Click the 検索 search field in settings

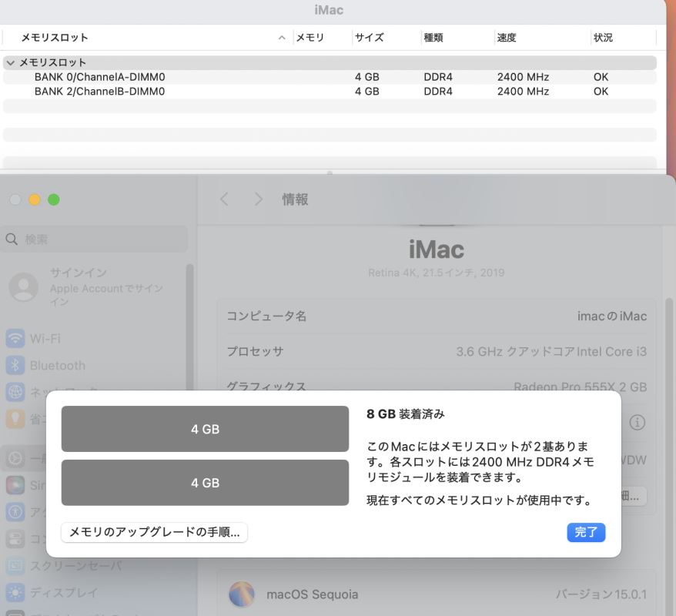tap(95, 239)
